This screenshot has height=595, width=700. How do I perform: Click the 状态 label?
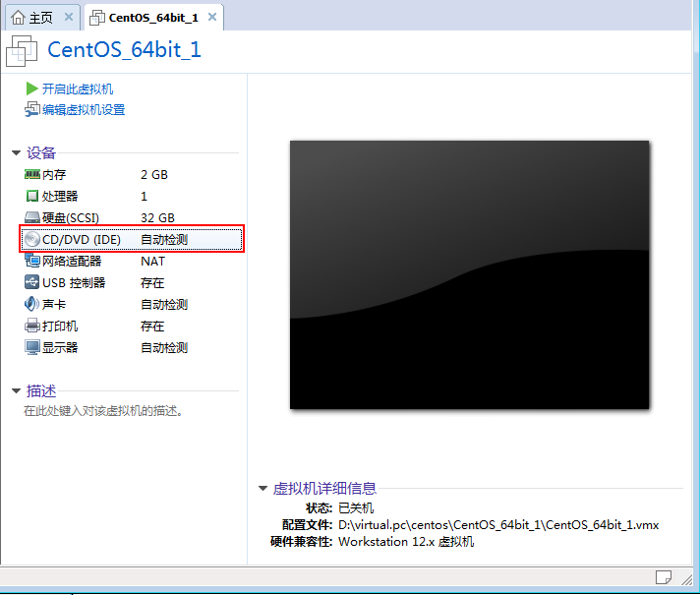pos(319,507)
